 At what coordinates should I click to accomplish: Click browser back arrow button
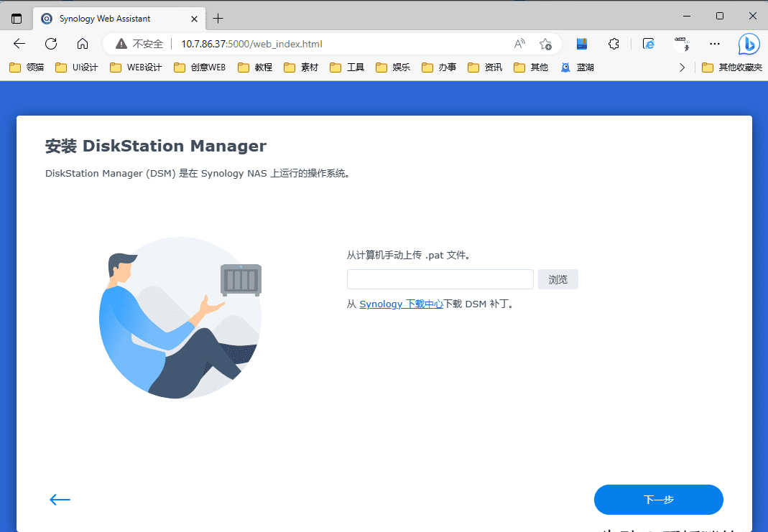click(19, 44)
